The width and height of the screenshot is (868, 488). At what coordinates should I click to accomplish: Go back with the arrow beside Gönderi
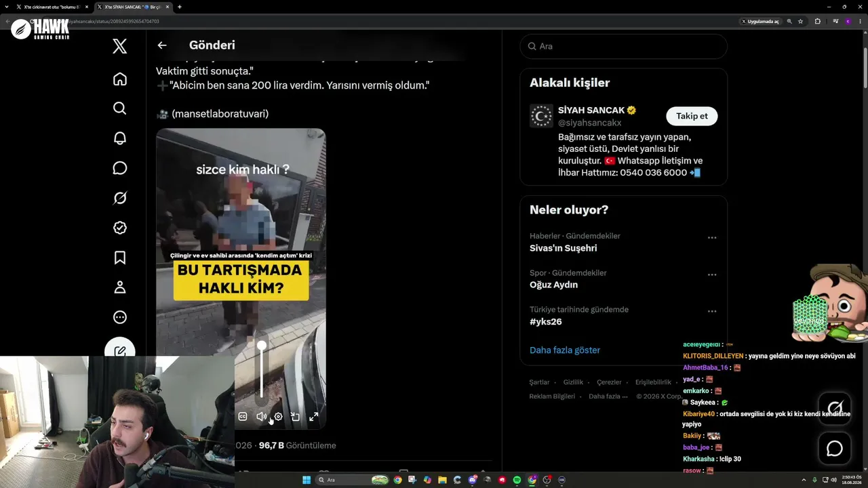point(162,45)
